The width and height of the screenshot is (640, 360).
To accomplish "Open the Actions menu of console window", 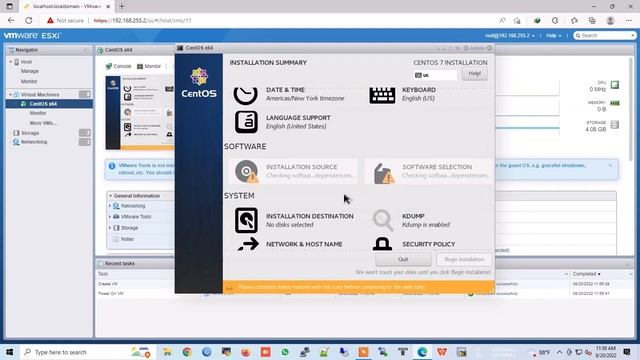I will pyautogui.click(x=474, y=48).
